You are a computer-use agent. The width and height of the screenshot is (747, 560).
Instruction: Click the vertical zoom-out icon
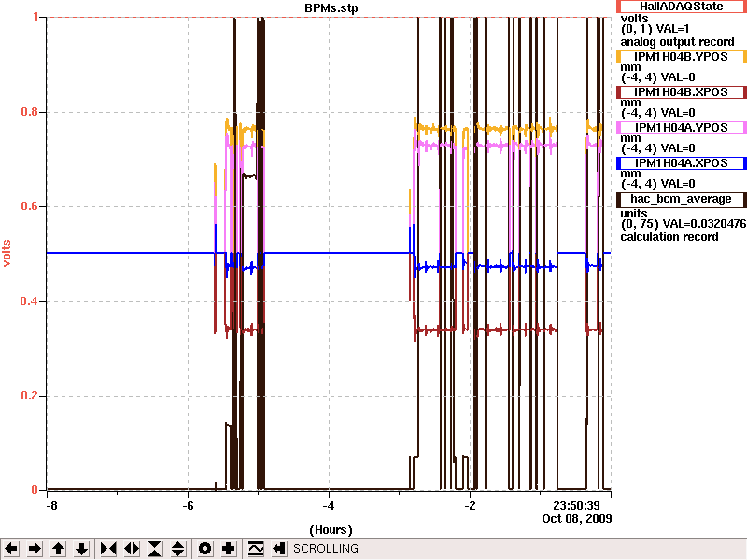point(178,549)
